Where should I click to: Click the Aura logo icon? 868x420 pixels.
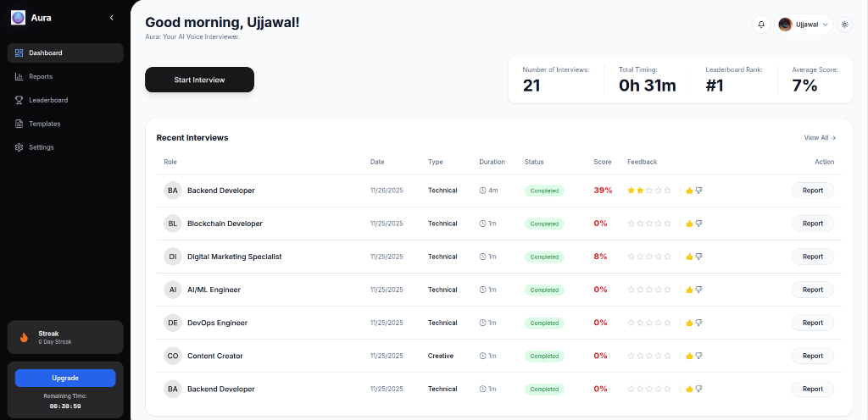coord(18,18)
